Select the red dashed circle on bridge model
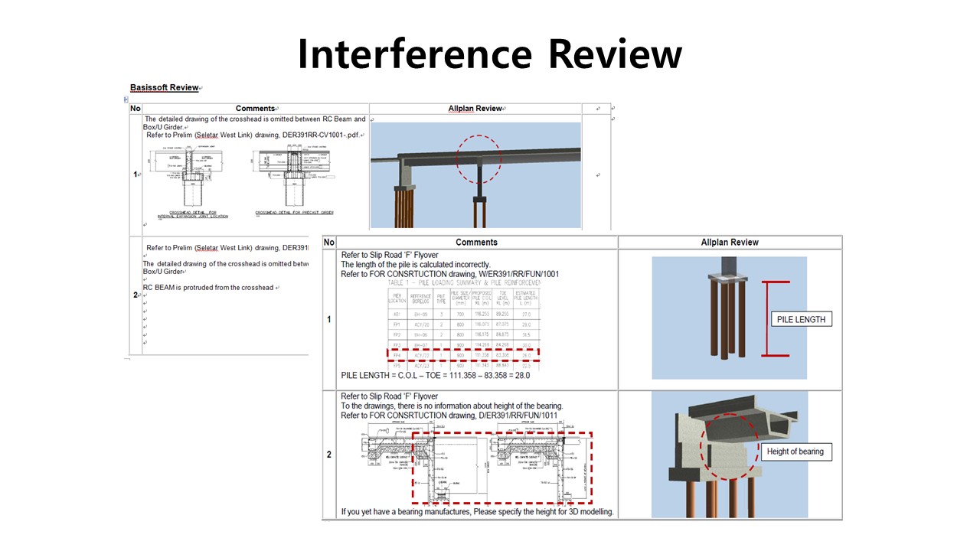 [x=479, y=160]
